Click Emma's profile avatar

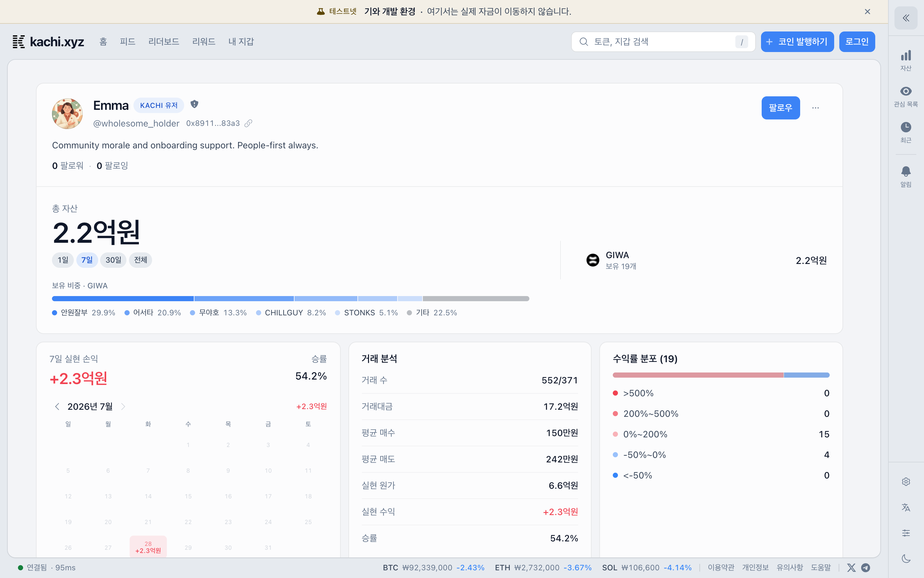click(x=67, y=114)
